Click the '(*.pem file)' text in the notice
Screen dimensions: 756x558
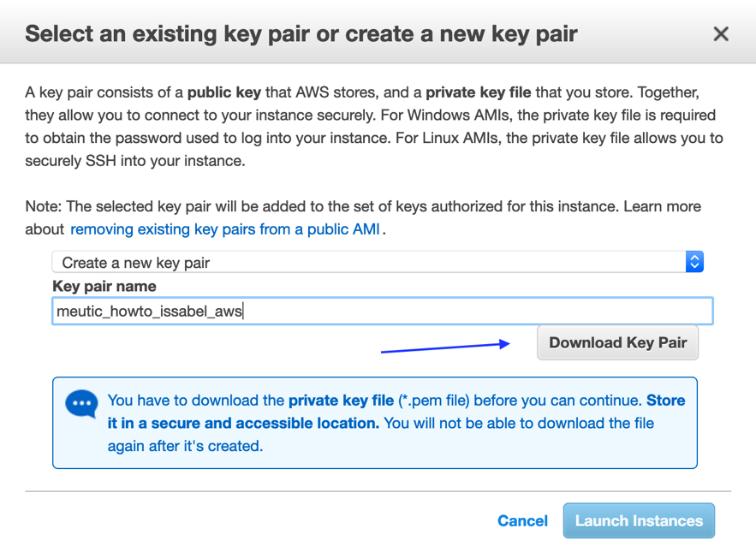click(433, 401)
